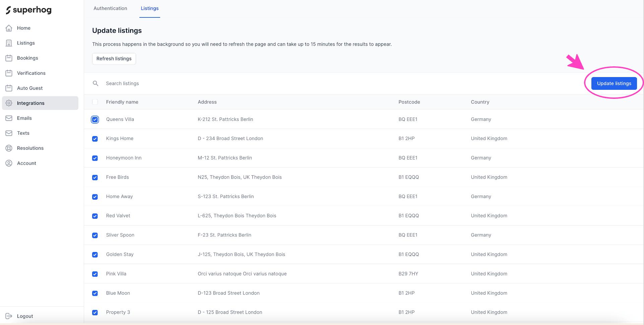Click address 'Orci varius natoque Orci varius natoque'
Viewport: 644px width, 325px height.
tap(242, 274)
